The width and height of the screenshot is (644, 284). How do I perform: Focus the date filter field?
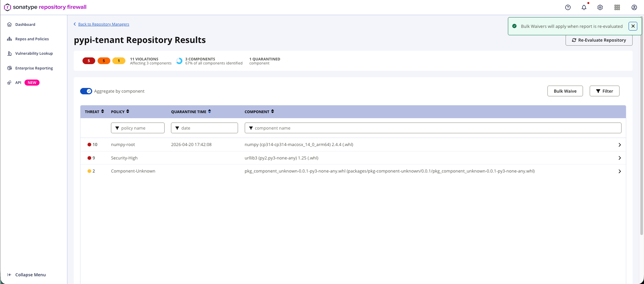204,128
